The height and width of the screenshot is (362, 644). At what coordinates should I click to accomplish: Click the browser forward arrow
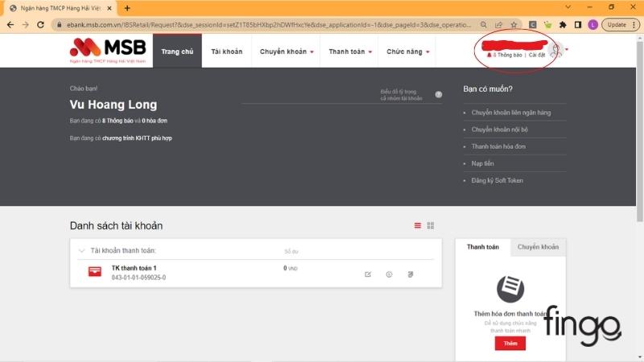(26, 25)
